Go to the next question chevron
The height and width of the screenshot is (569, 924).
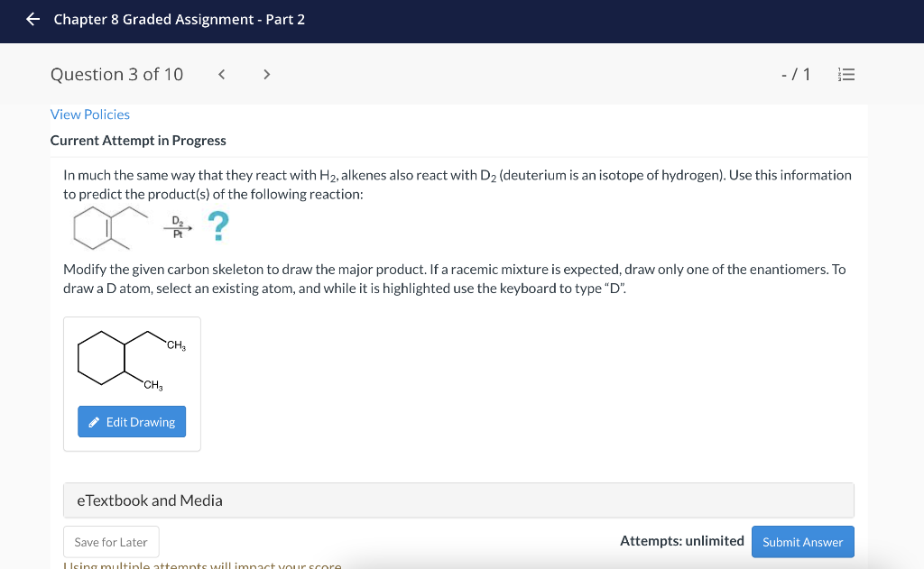pyautogui.click(x=266, y=74)
